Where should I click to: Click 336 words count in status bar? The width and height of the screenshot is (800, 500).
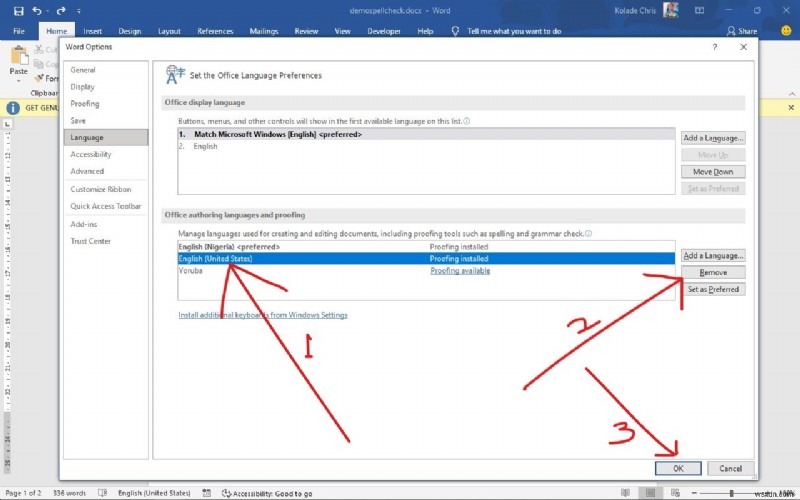[x=69, y=493]
